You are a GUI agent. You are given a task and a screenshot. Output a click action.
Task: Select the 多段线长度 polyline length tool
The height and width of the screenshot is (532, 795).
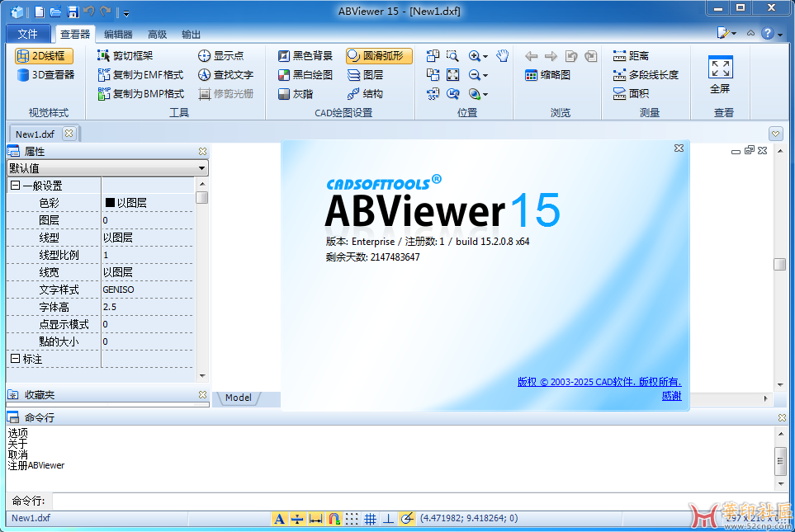point(646,75)
